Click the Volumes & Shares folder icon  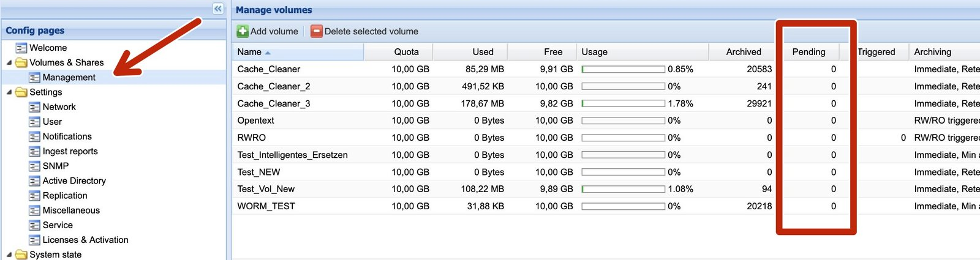(21, 62)
